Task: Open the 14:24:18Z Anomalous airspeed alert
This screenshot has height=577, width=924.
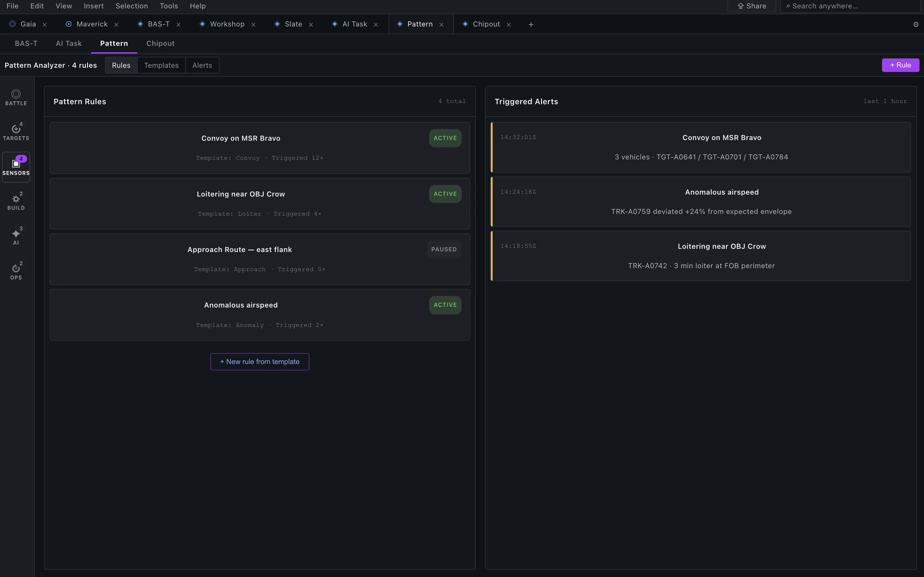Action: pyautogui.click(x=701, y=202)
